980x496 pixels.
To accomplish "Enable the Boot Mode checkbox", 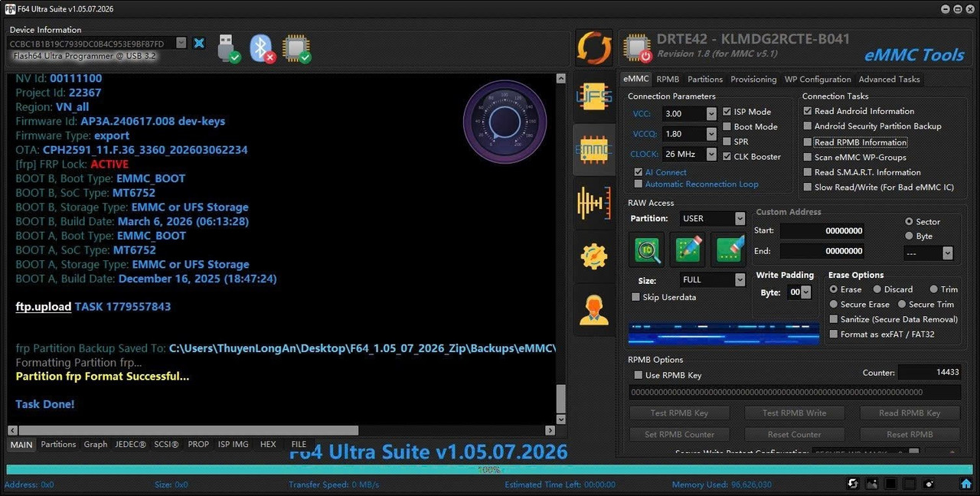I will (727, 127).
